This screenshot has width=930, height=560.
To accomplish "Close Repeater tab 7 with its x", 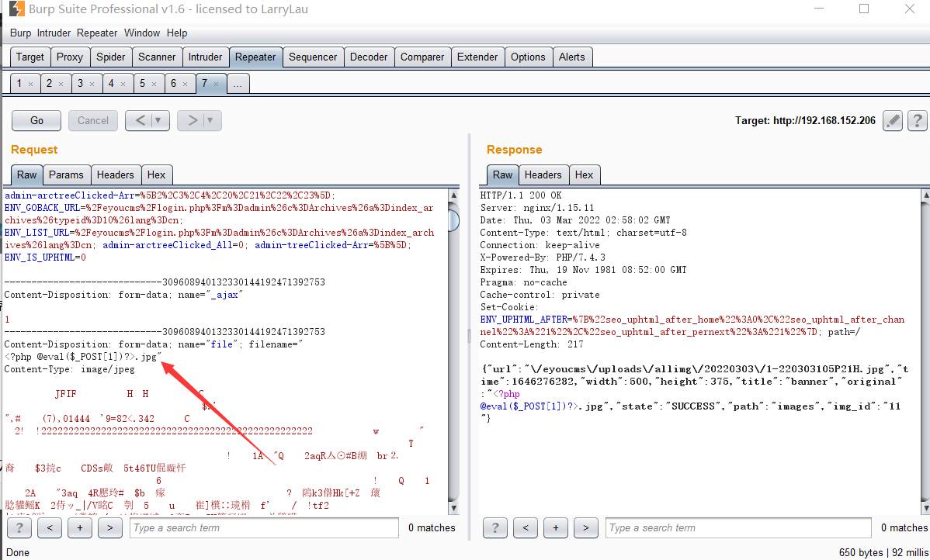I will 217,84.
